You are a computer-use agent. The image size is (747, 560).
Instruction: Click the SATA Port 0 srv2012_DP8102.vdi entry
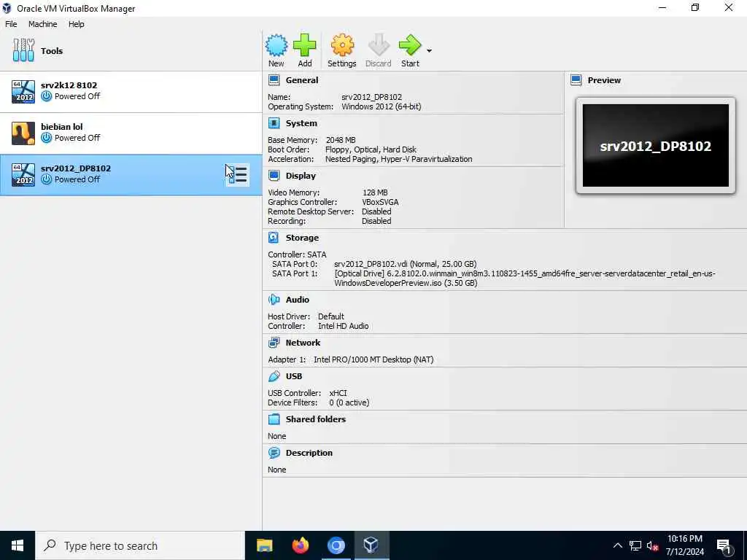(x=406, y=264)
